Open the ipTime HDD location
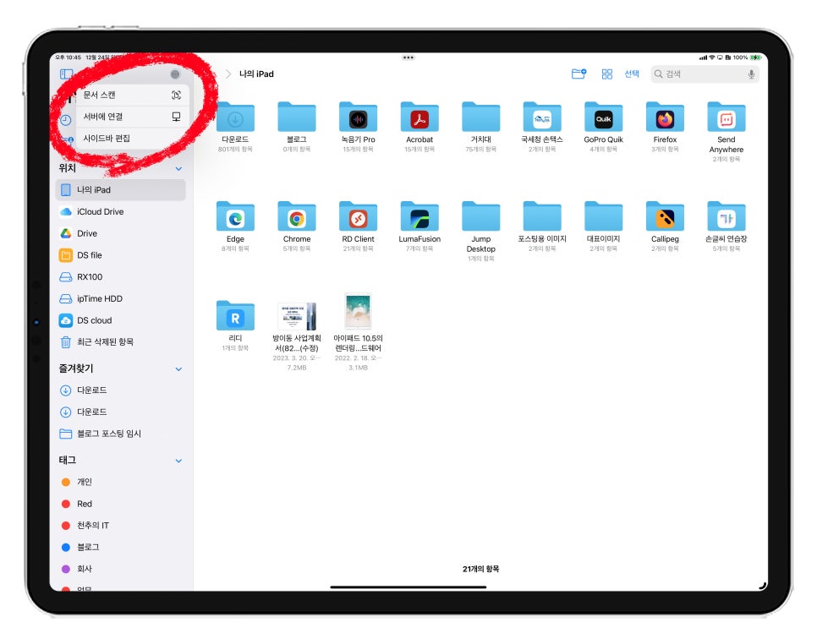Viewport: 817px width, 644px height. 120,299
